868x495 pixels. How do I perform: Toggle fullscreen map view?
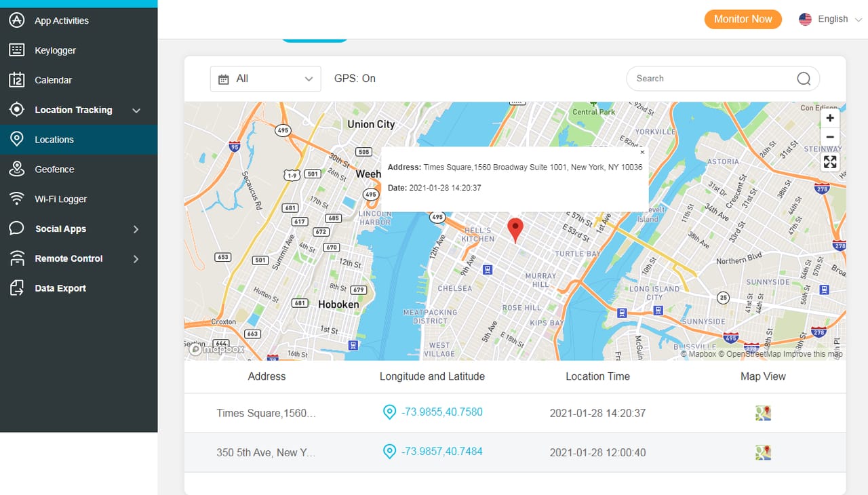(x=829, y=161)
